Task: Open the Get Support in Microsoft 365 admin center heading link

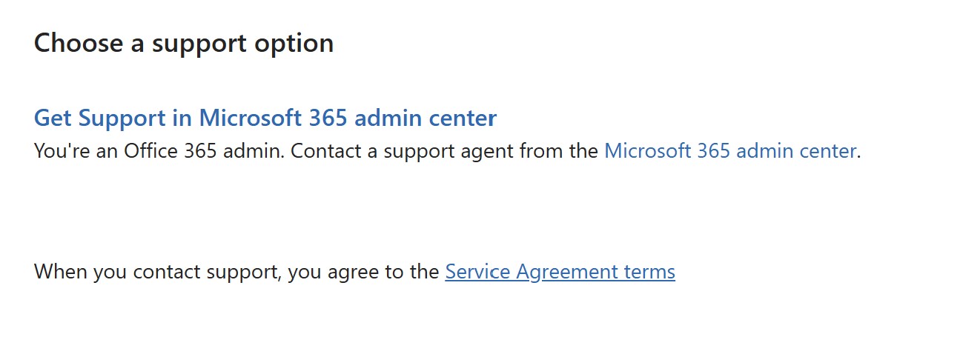Action: (x=265, y=118)
